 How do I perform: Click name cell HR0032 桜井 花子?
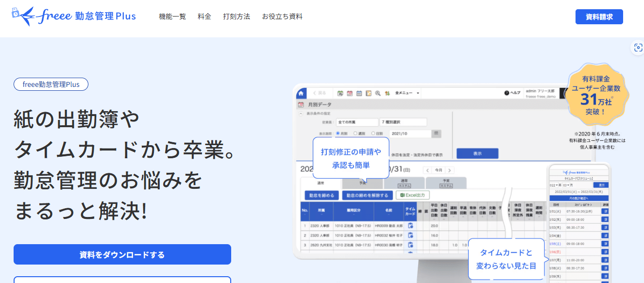(x=389, y=235)
